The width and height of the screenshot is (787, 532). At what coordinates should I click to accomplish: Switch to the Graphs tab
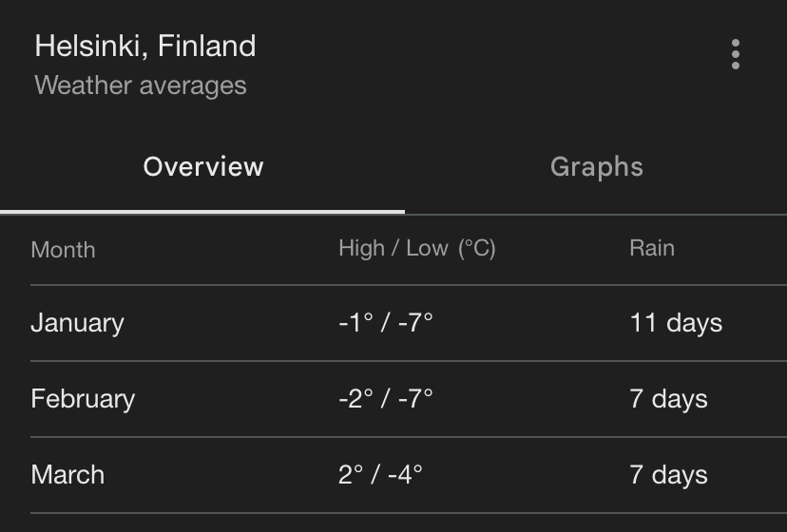tap(596, 167)
